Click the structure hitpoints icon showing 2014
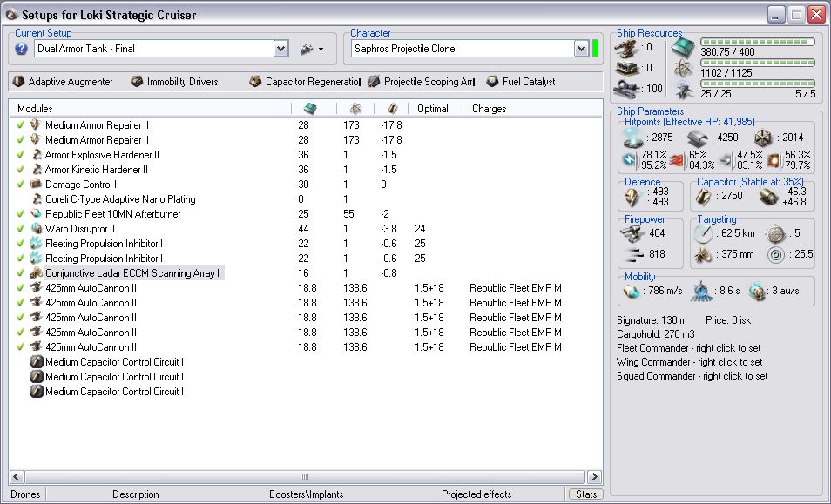The height and width of the screenshot is (504, 831). click(x=763, y=138)
